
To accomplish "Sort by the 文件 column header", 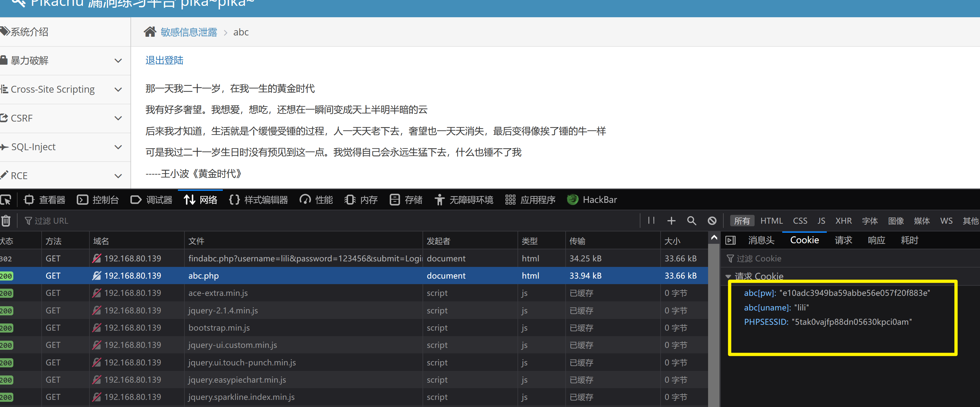I will point(303,241).
